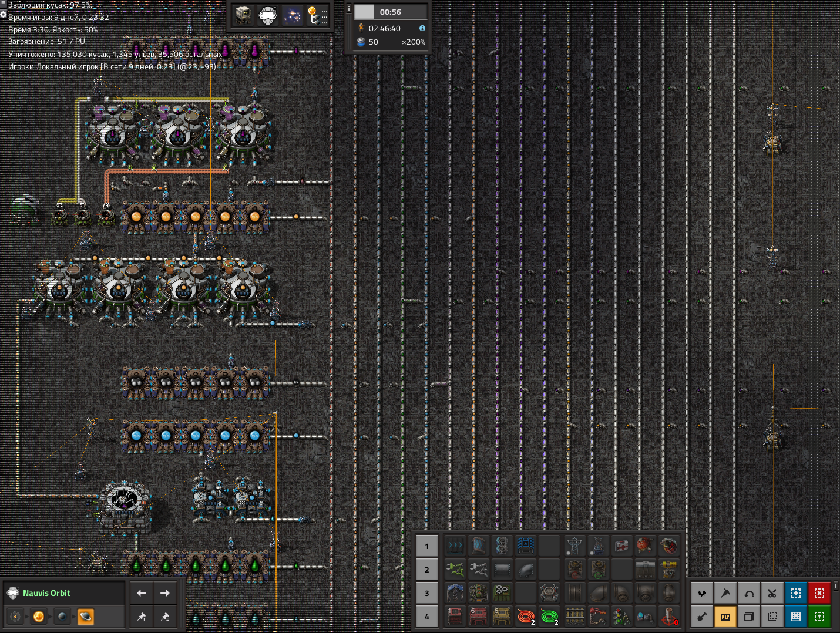The height and width of the screenshot is (633, 840).
Task: Select the blue blueprint tool shortcut
Action: click(x=795, y=593)
